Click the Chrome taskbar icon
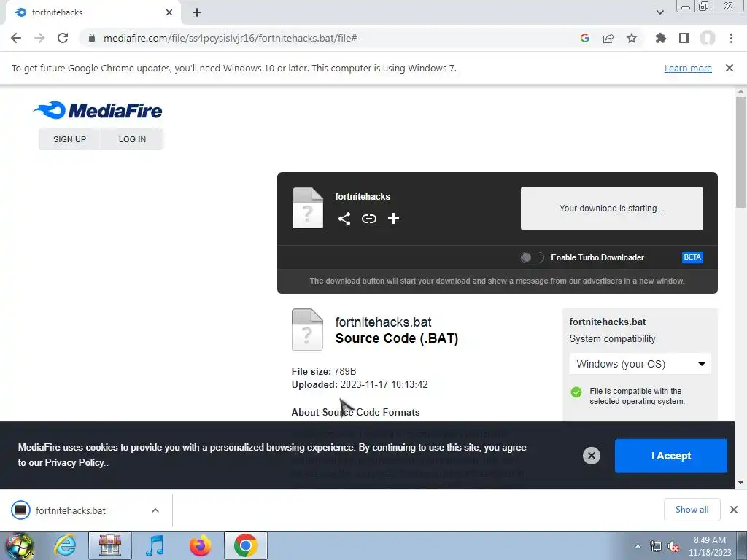 245,545
